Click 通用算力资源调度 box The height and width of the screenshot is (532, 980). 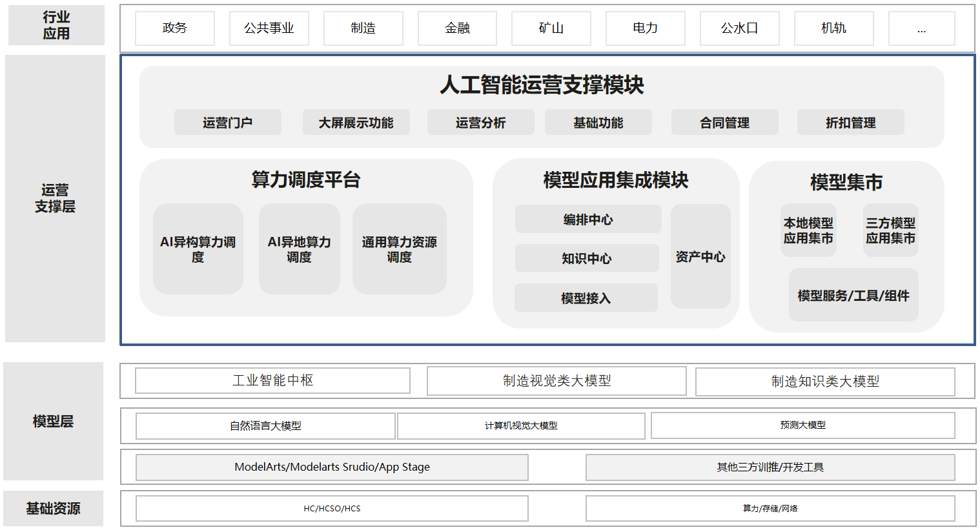(x=399, y=249)
